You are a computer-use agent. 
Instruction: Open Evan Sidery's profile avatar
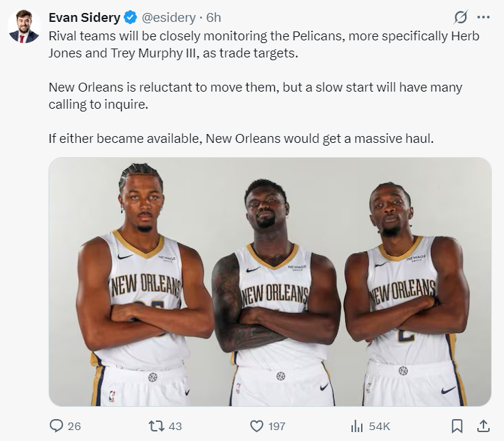click(x=23, y=27)
